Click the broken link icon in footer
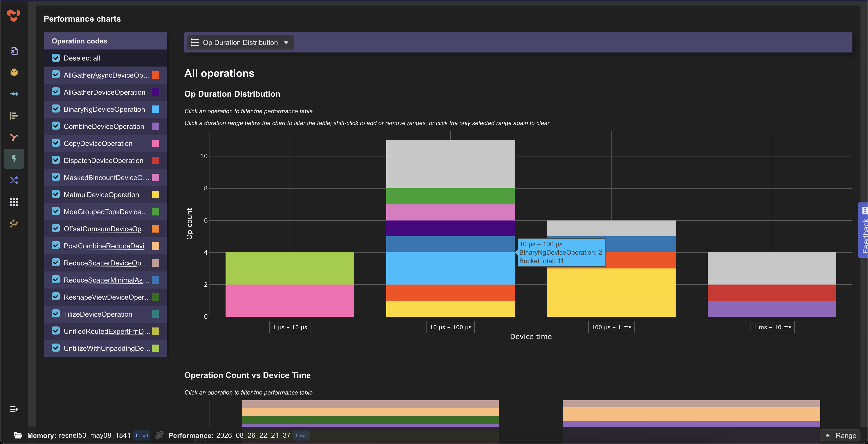 coord(159,435)
